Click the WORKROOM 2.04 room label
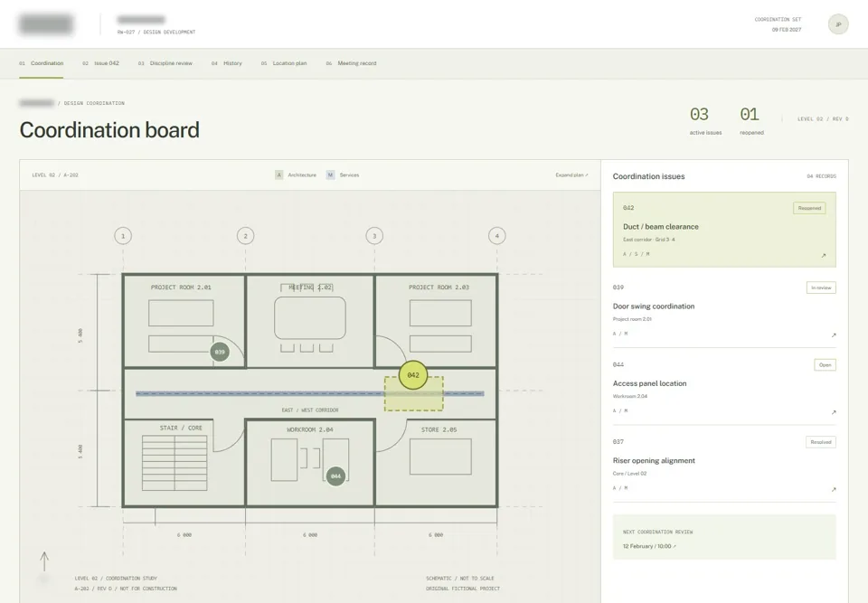The height and width of the screenshot is (603, 868). pyautogui.click(x=310, y=429)
